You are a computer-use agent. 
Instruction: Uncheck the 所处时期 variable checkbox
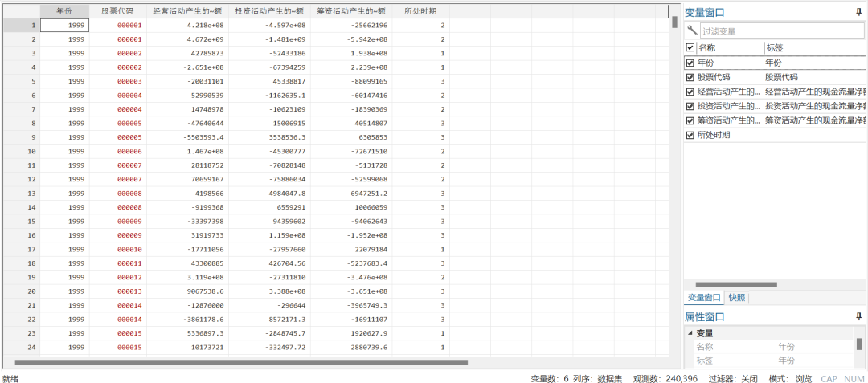(690, 135)
